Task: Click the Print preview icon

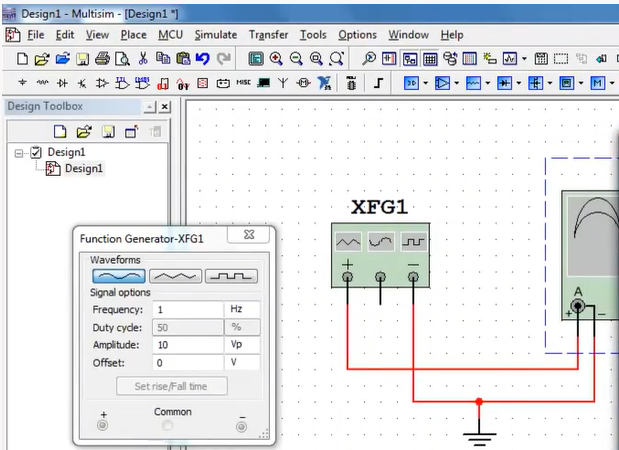Action: [122, 59]
